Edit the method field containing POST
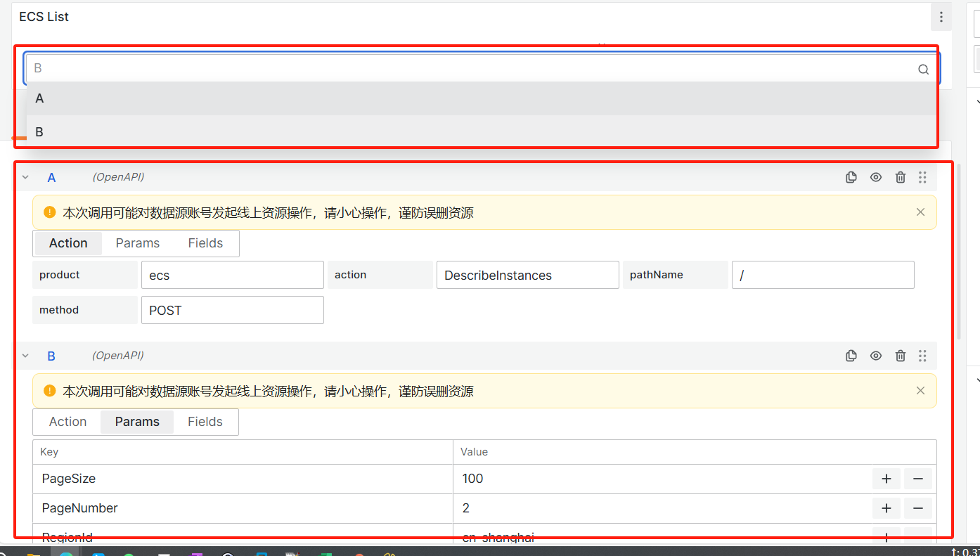The image size is (980, 556). [233, 310]
